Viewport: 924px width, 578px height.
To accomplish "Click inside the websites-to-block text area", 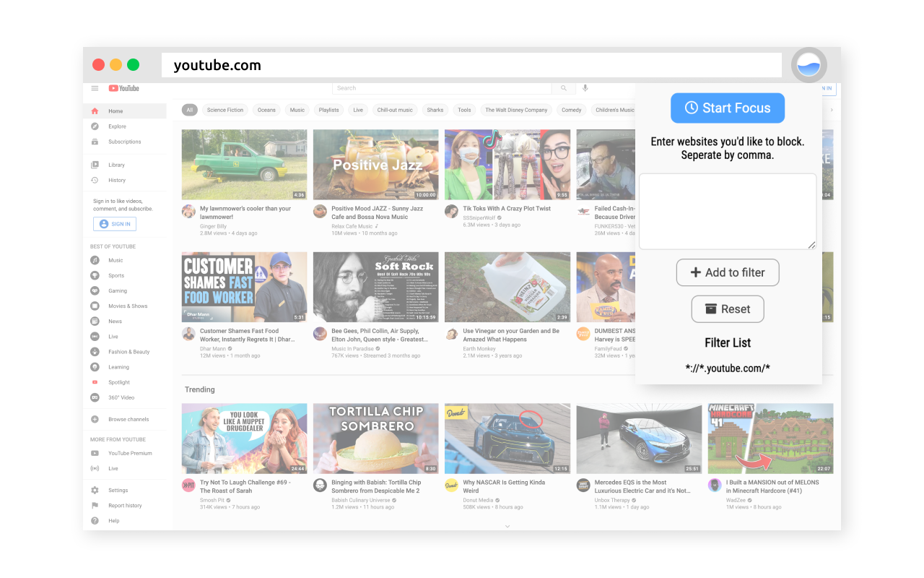I will (x=727, y=210).
